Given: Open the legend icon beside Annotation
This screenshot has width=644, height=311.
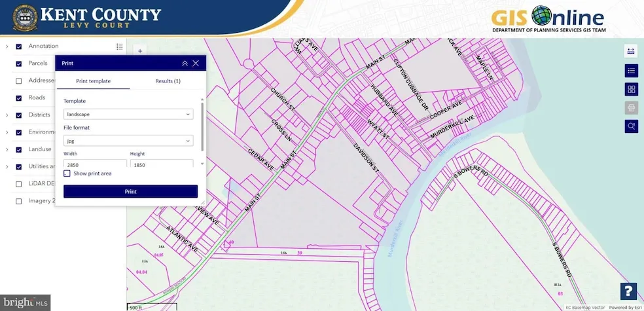Looking at the screenshot, I should click(x=120, y=46).
